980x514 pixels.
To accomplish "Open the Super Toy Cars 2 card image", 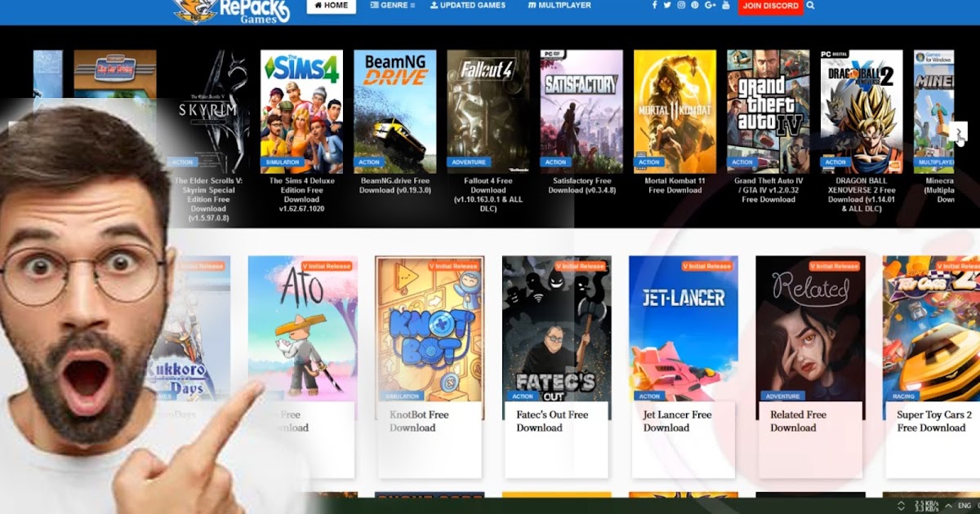I will pyautogui.click(x=931, y=329).
